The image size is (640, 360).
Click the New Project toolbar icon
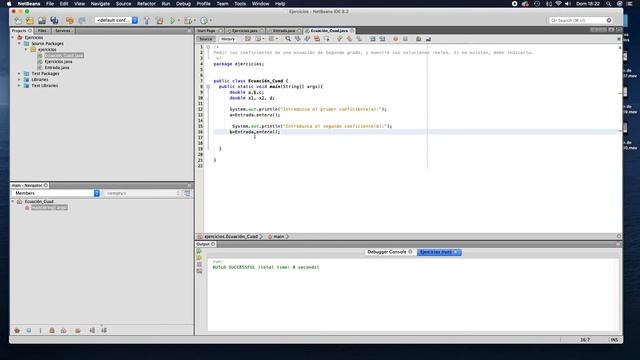30,20
